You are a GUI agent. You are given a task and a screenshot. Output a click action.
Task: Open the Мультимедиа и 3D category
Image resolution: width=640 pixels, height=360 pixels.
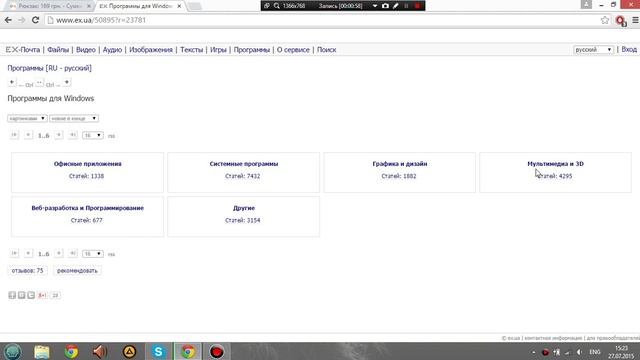(x=556, y=164)
